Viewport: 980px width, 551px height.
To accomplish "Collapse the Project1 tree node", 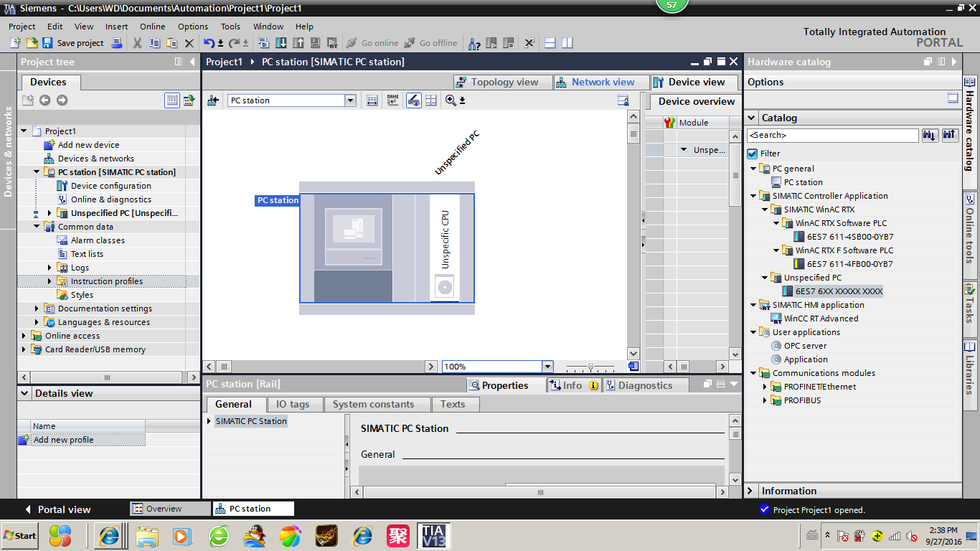I will coord(24,131).
